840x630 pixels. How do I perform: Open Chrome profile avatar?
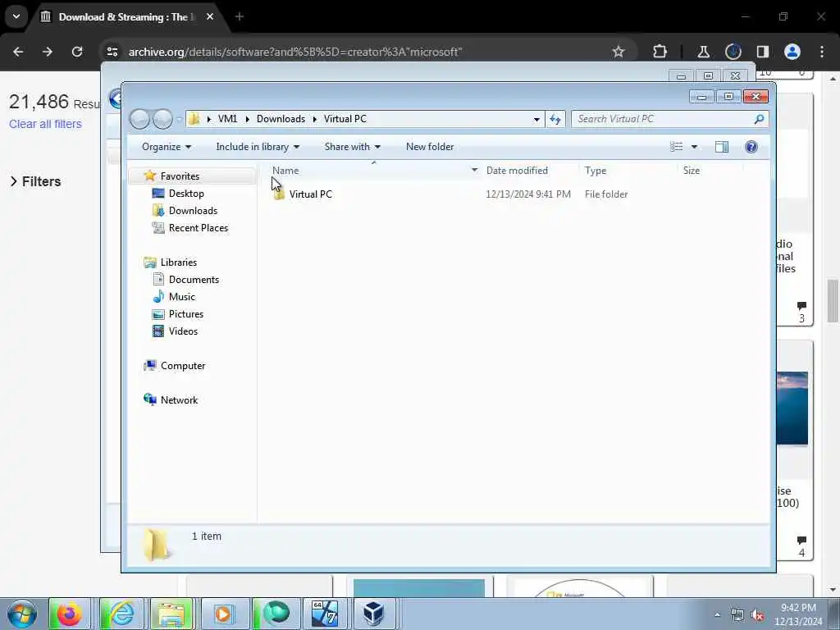pos(792,52)
